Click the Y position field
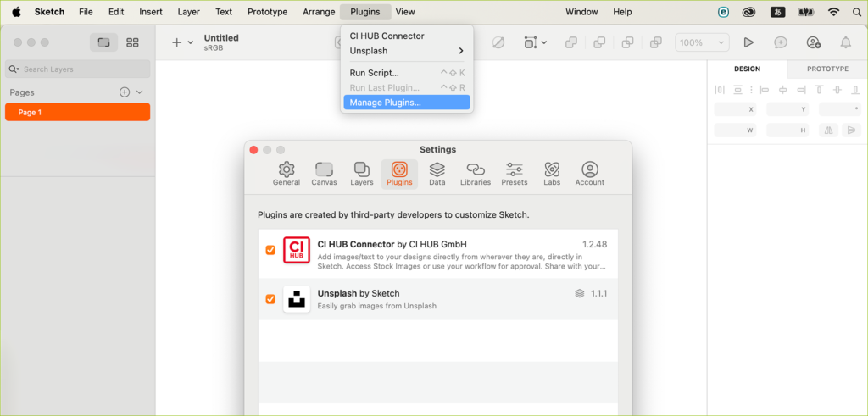 [x=787, y=109]
